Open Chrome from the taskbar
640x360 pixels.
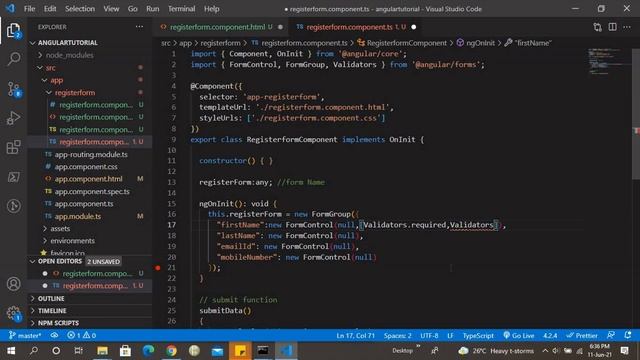pyautogui.click(x=171, y=351)
